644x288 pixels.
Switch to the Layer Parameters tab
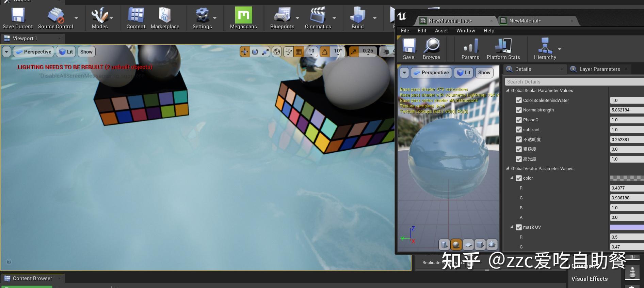pyautogui.click(x=599, y=69)
